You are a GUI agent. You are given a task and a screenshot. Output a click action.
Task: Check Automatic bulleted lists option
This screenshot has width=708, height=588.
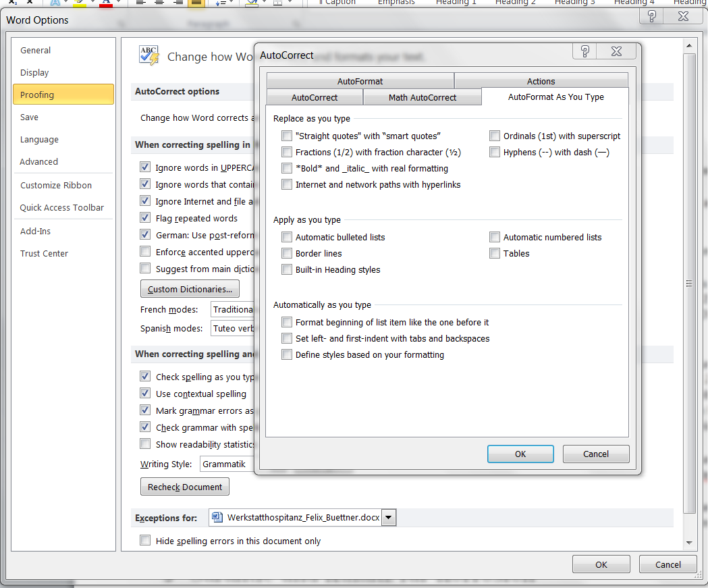click(x=288, y=238)
